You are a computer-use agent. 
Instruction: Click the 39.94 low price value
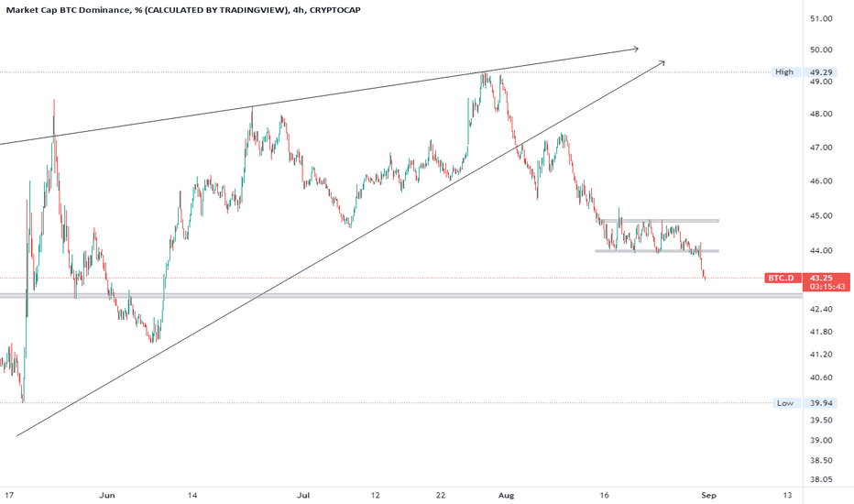[x=821, y=403]
